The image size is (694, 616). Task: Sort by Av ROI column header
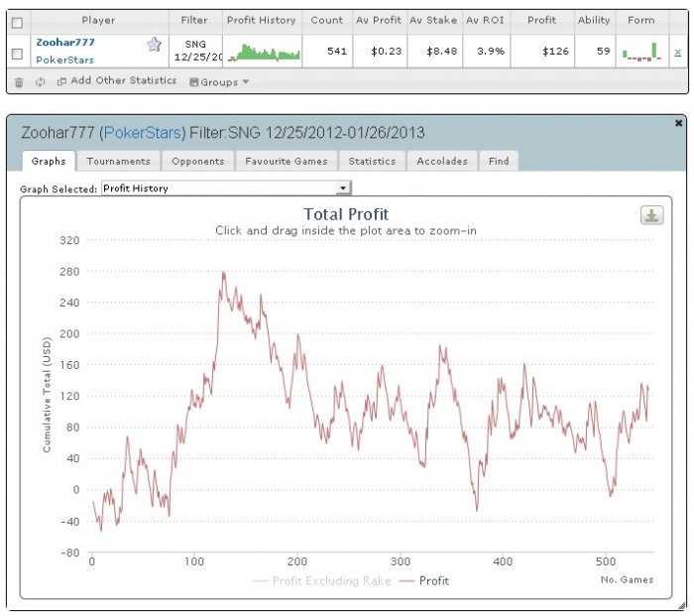[x=485, y=21]
